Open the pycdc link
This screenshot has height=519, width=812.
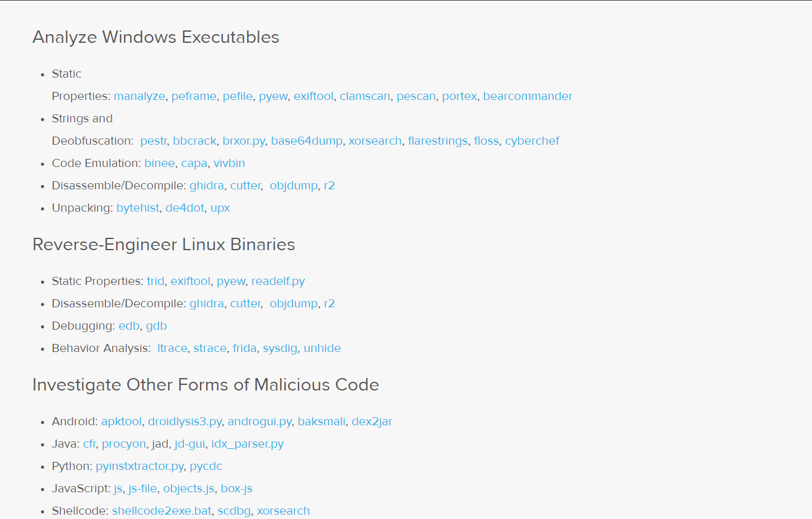[206, 466]
